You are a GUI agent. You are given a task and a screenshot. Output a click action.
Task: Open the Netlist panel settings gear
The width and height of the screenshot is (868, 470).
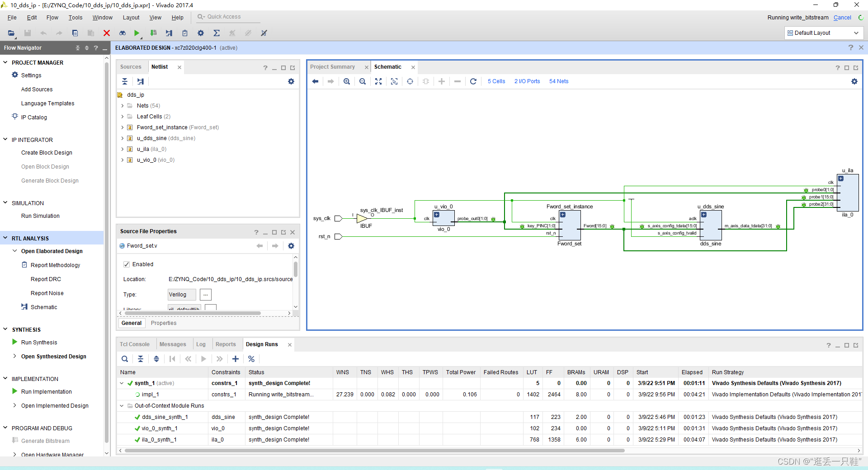[291, 81]
